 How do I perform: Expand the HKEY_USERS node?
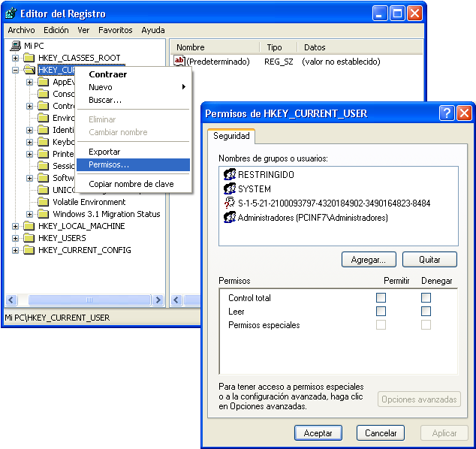click(x=15, y=238)
